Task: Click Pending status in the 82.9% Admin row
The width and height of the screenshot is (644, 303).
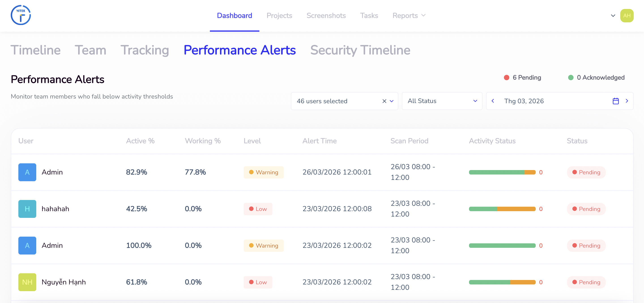Action: coord(586,172)
